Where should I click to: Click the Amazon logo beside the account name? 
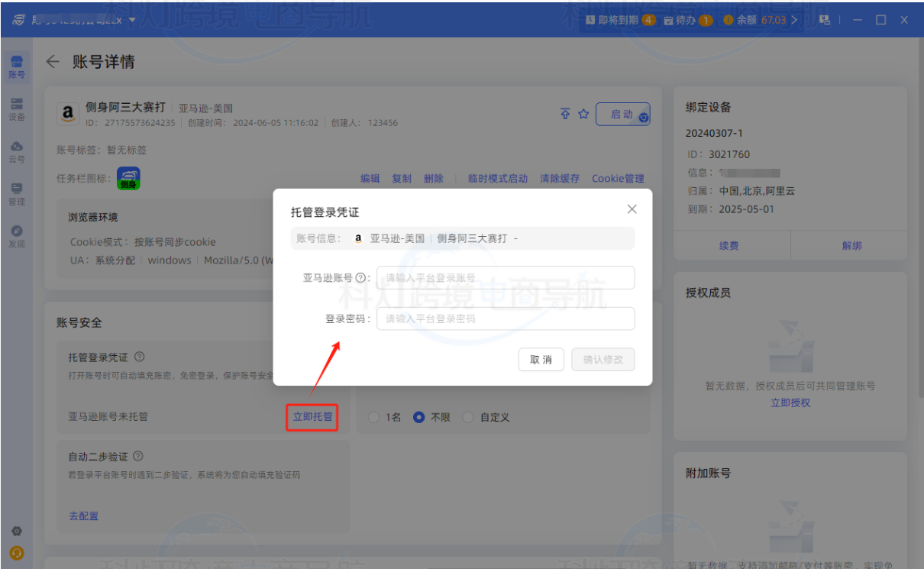click(x=68, y=113)
